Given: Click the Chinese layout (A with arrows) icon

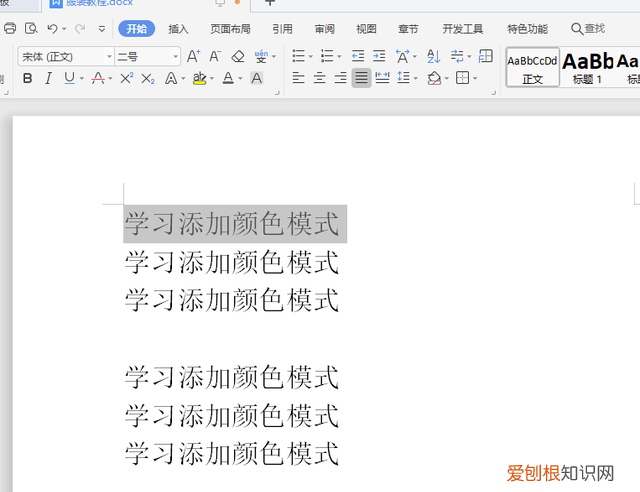Looking at the screenshot, I should pyautogui.click(x=402, y=56).
